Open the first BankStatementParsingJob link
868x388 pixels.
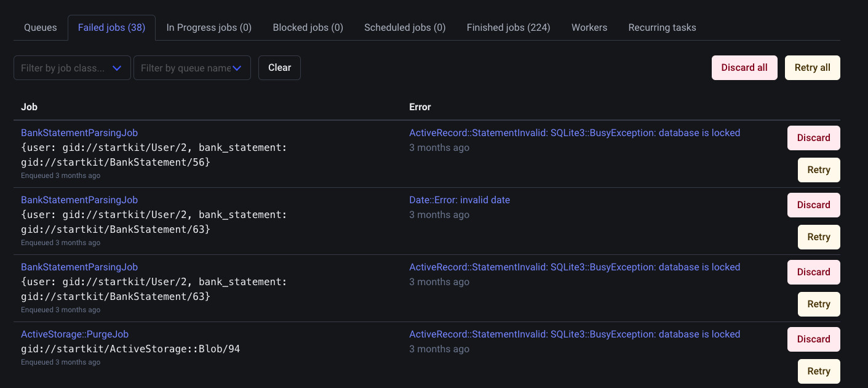click(x=79, y=133)
